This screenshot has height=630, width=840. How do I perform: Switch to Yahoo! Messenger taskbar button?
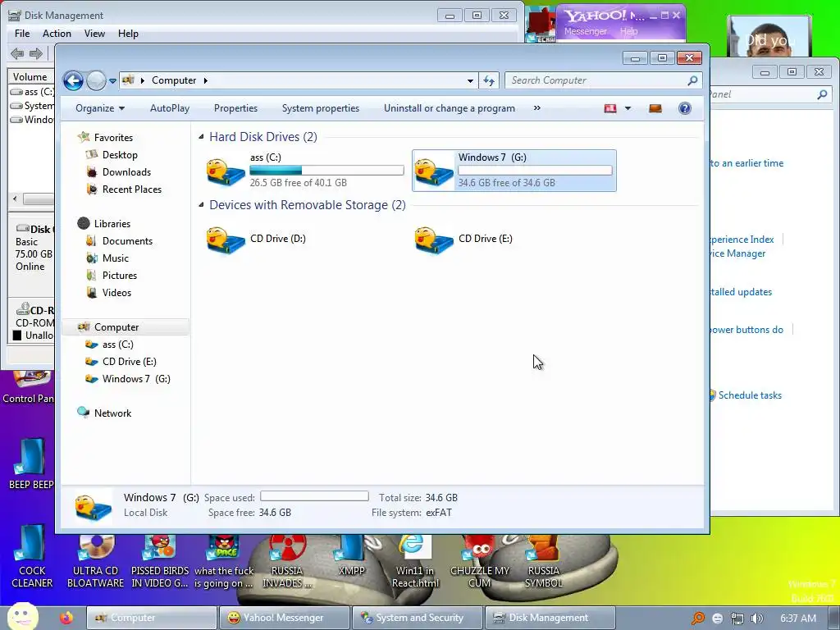coord(285,618)
